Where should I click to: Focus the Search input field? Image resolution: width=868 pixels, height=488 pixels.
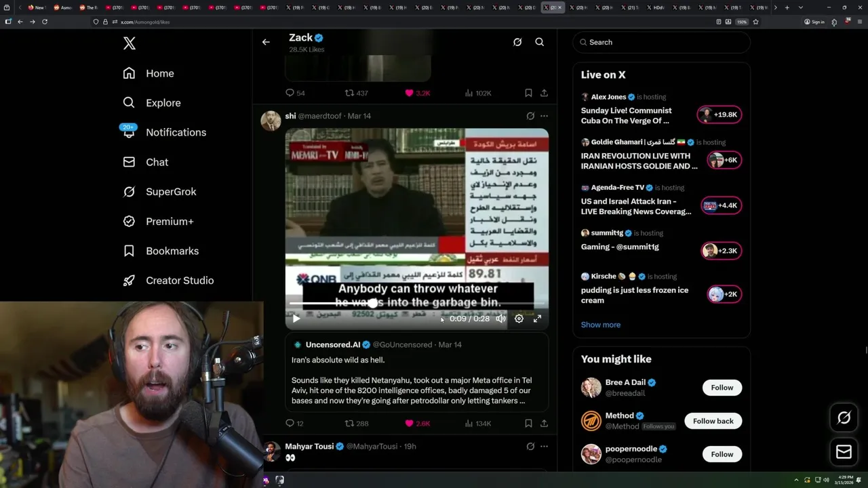tap(662, 42)
